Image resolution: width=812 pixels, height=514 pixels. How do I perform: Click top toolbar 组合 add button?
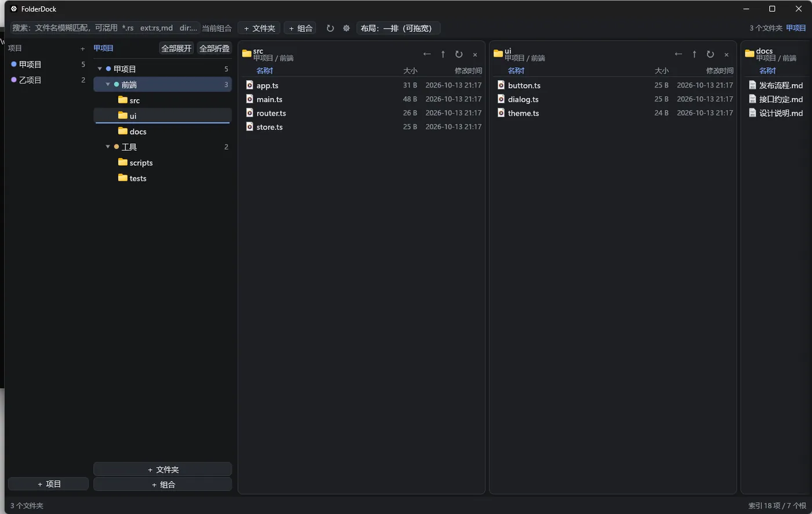300,28
